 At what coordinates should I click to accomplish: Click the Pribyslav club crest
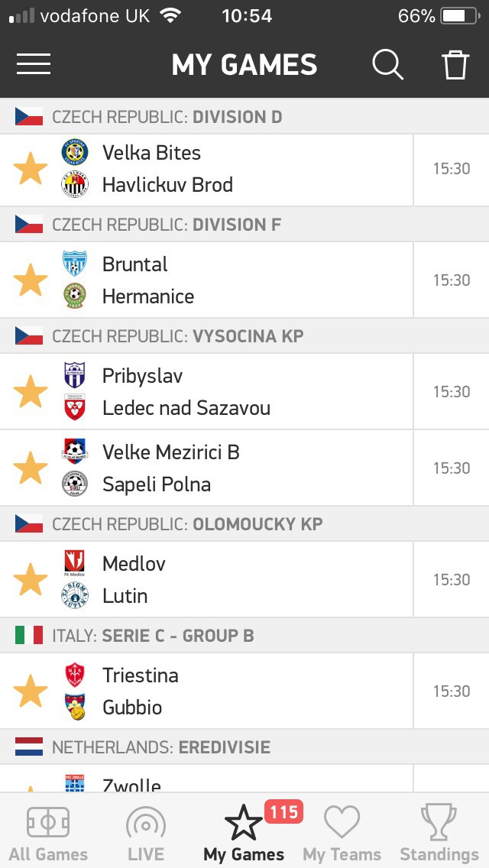[75, 375]
